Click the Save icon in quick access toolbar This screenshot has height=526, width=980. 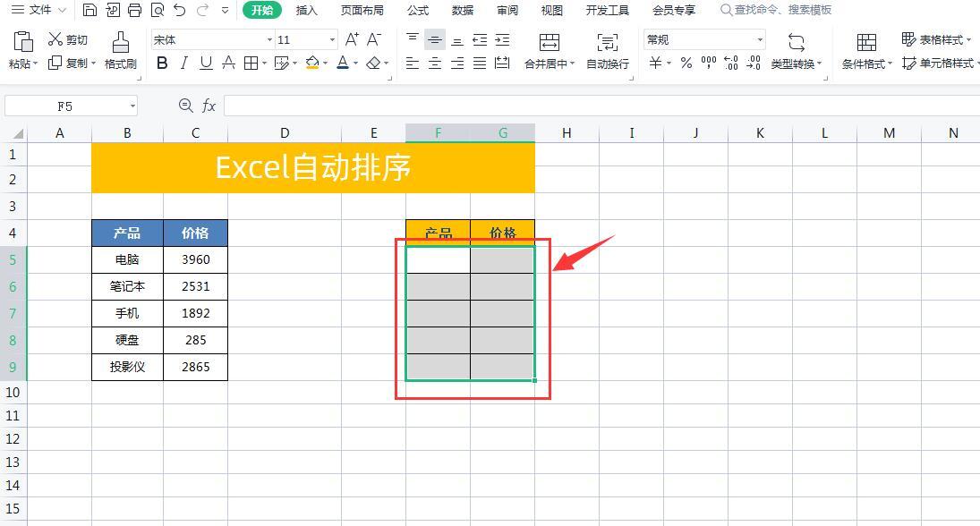89,10
